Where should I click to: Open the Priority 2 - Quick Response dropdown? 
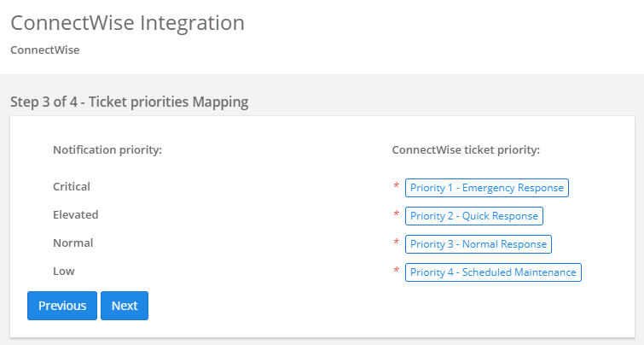(474, 216)
